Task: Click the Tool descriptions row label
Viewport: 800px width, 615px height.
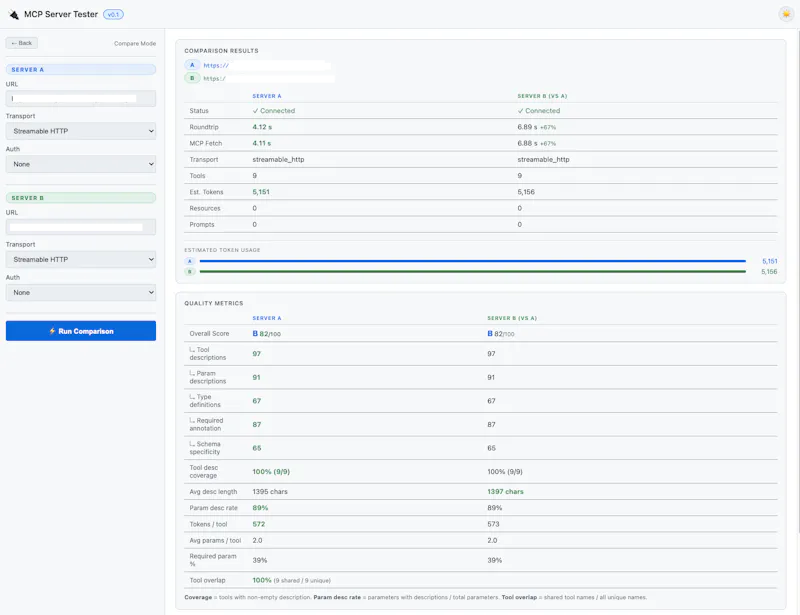Action: pos(207,354)
